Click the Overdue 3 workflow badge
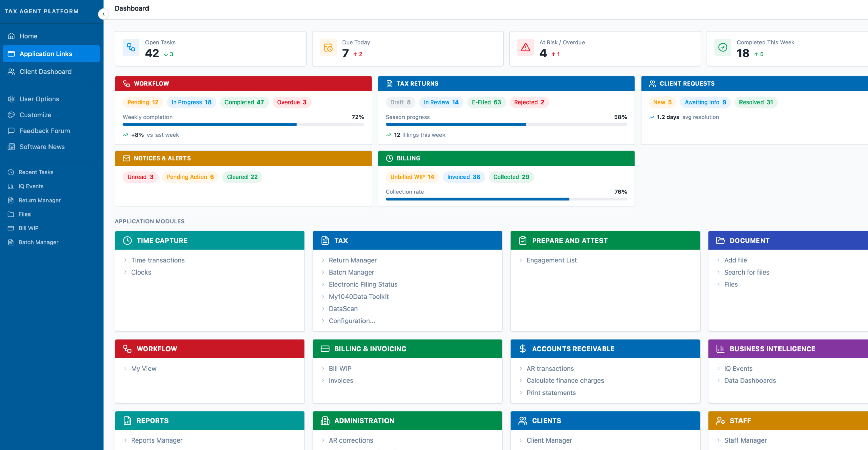Viewport: 868px width, 450px height. click(x=292, y=102)
